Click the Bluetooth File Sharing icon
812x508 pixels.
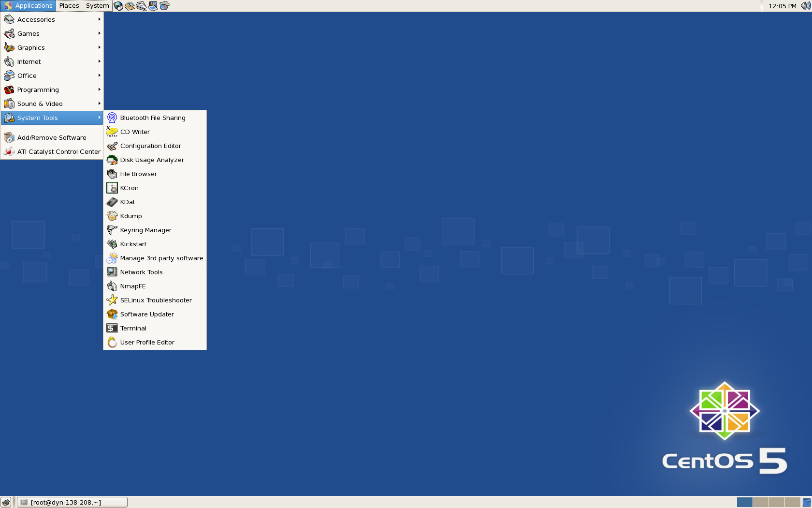tap(112, 118)
